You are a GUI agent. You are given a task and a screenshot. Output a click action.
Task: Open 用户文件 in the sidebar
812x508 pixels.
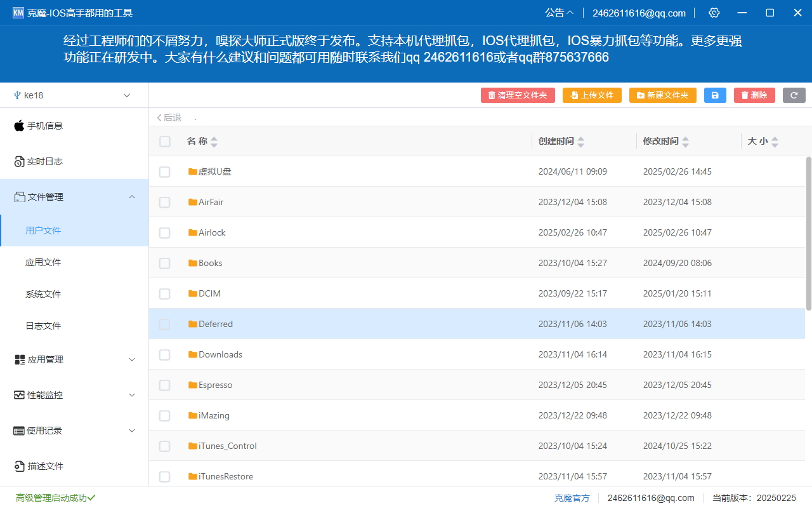(x=74, y=231)
